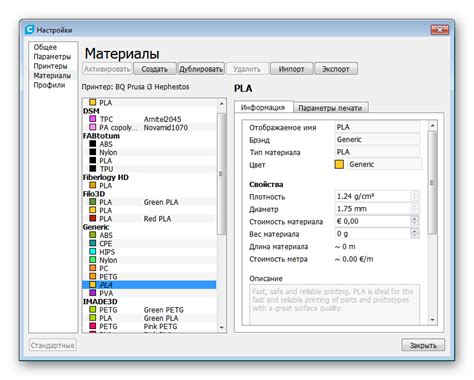Screen dimensions: 474x380
Task: Click the Filo3D brand header
Action: 94,194
